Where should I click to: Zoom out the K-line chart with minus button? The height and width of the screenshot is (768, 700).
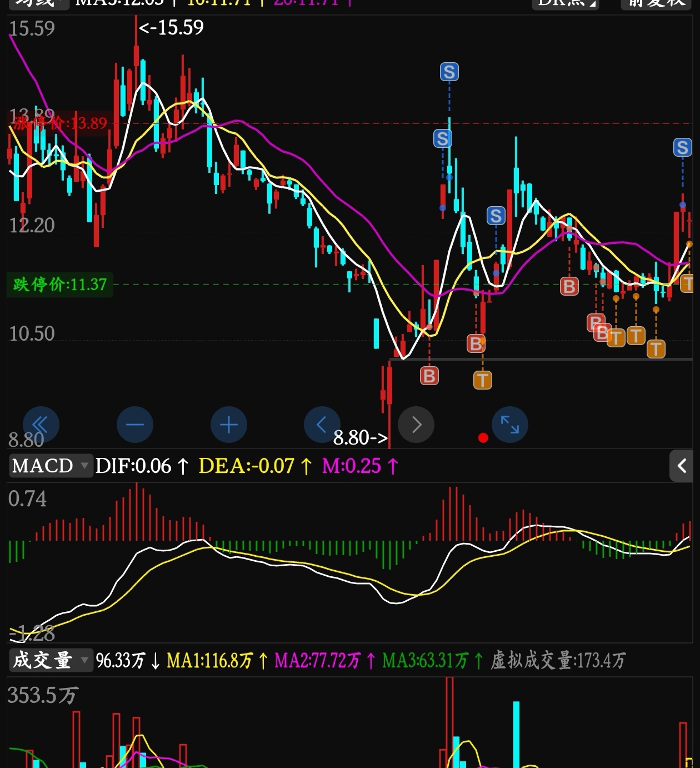point(135,425)
